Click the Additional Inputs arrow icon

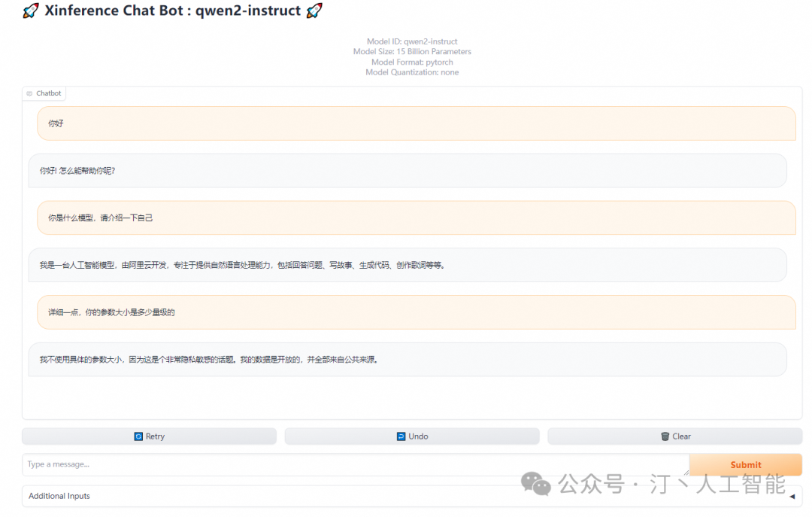tap(792, 497)
